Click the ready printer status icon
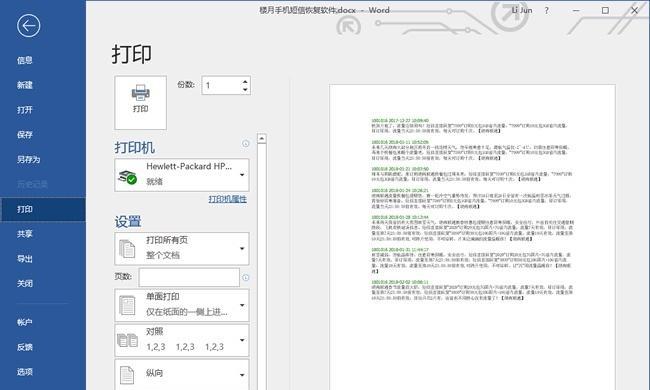650x390 pixels. 127,177
